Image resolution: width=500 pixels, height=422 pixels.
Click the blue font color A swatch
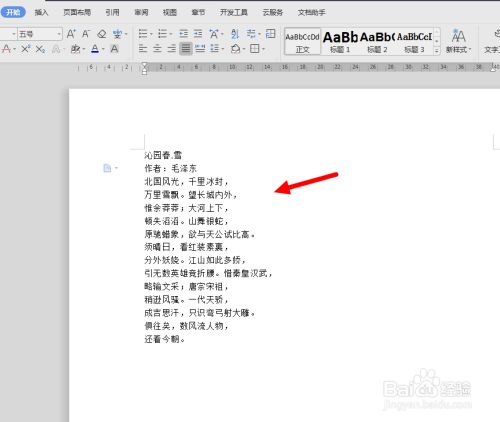(x=95, y=49)
